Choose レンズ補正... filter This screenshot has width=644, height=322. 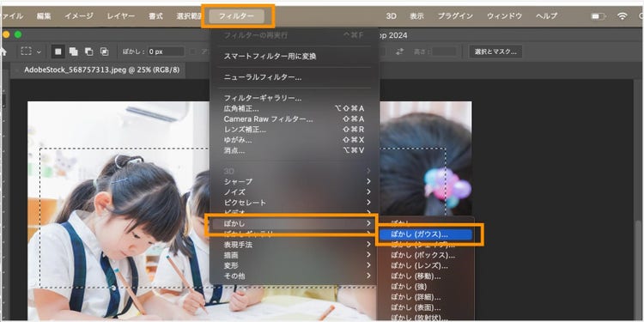click(x=294, y=130)
